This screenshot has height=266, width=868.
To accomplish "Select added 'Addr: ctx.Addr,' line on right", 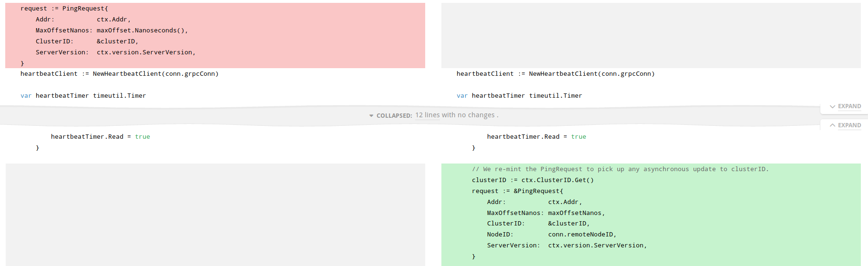I will click(x=534, y=202).
